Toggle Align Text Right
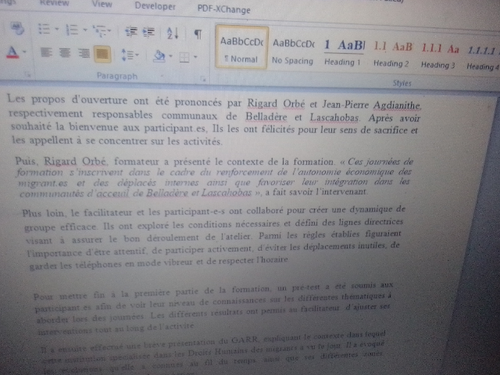 83,53
